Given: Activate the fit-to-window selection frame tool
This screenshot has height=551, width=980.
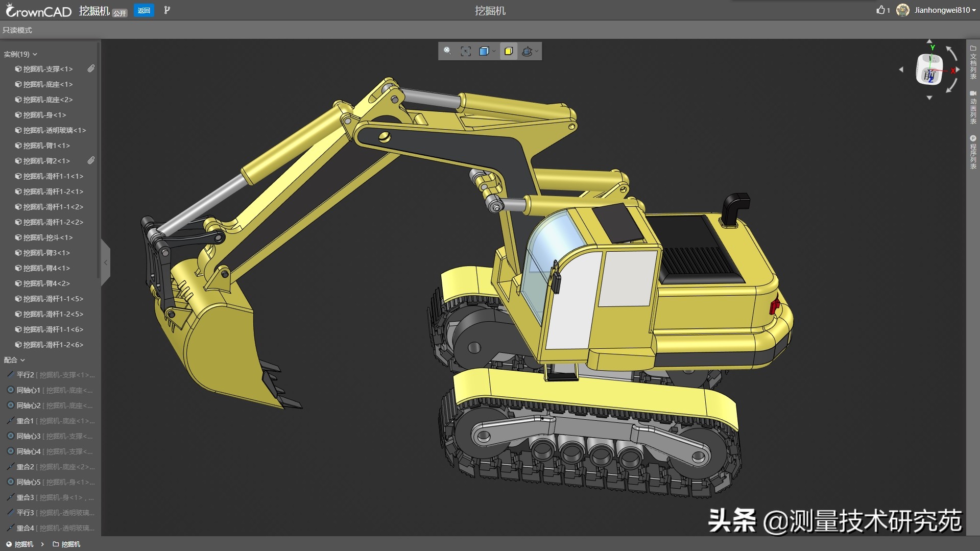Looking at the screenshot, I should (466, 51).
